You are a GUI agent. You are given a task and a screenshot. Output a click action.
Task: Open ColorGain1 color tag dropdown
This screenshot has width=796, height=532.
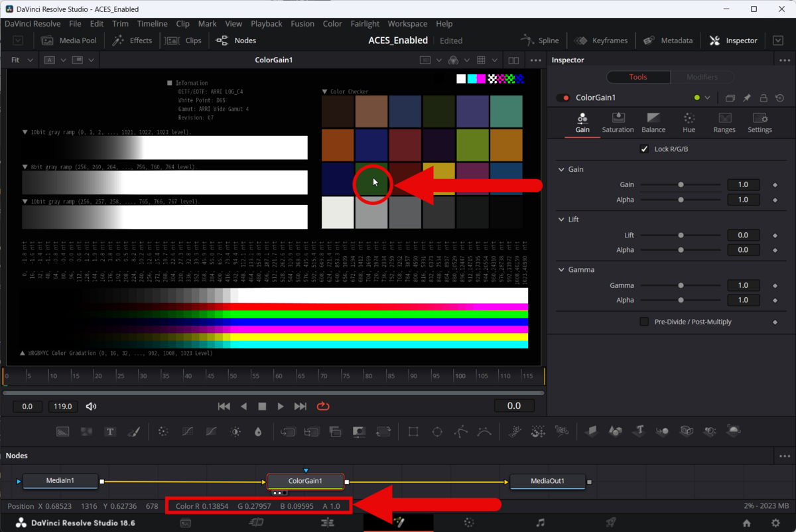[x=708, y=98]
